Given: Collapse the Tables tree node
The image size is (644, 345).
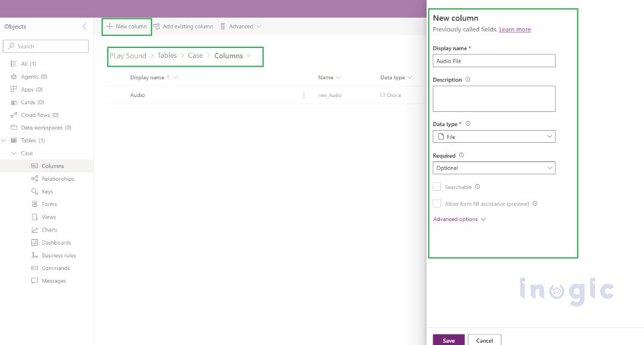Looking at the screenshot, I should (4, 141).
